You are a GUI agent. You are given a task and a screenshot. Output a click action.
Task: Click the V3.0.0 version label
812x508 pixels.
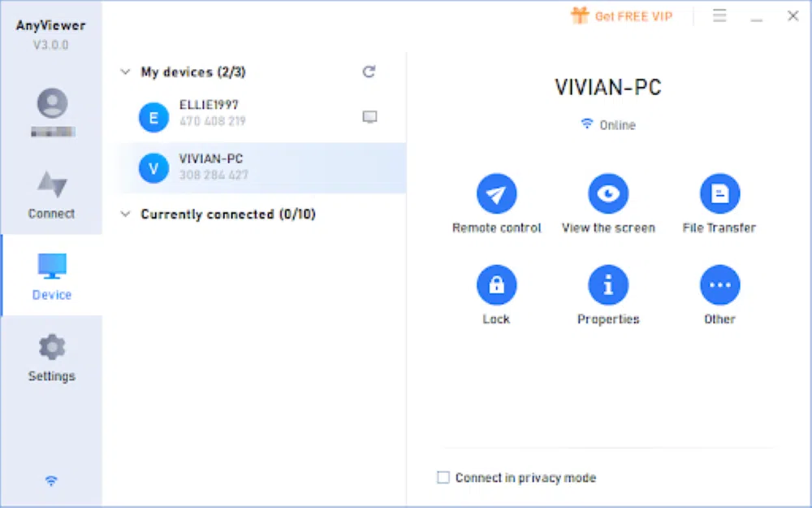click(x=50, y=45)
